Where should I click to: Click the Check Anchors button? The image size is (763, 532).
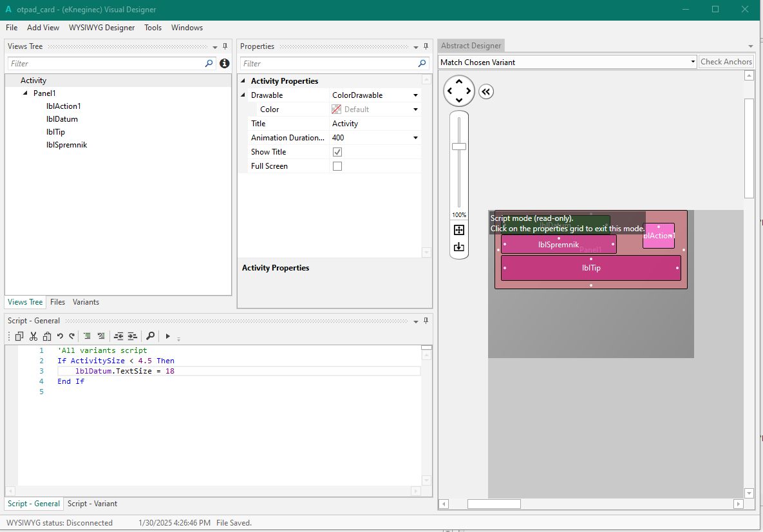point(726,62)
